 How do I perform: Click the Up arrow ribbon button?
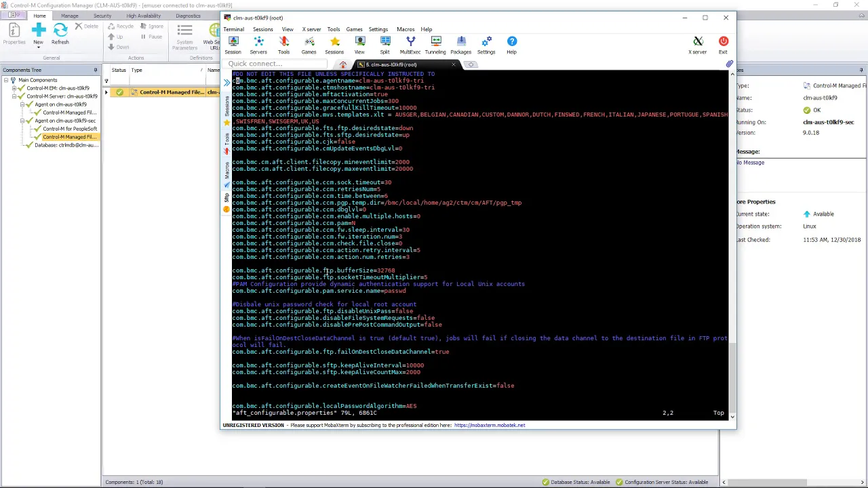tap(115, 37)
